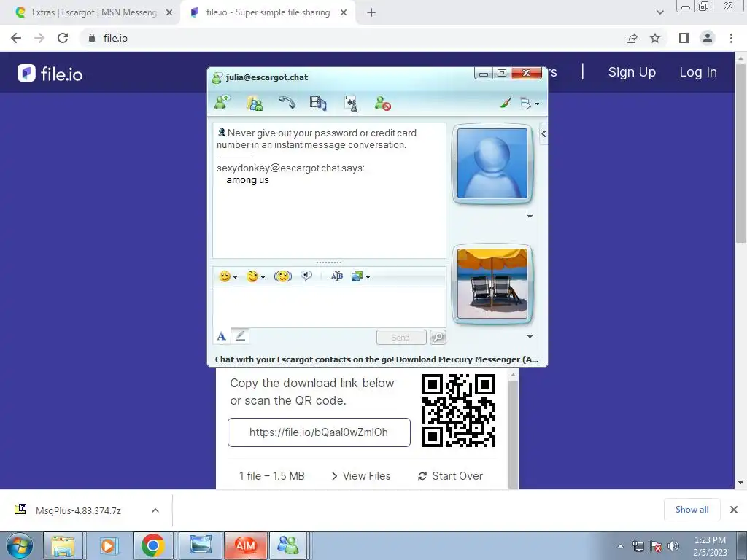Open a new browser tab

point(371,13)
